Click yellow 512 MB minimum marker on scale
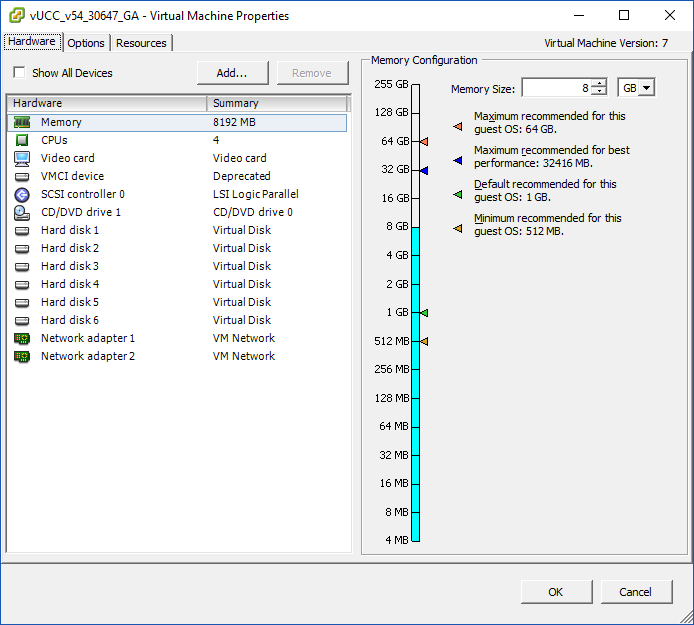This screenshot has width=694, height=625. point(424,341)
